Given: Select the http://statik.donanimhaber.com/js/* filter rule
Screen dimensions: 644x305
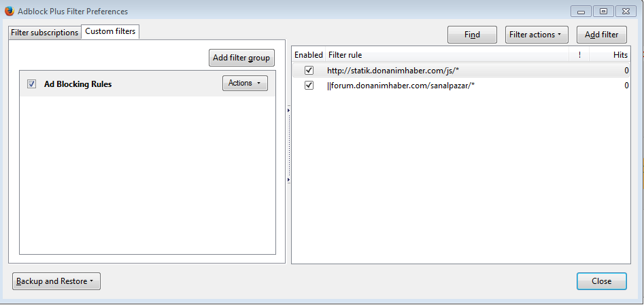Looking at the screenshot, I should 392,71.
